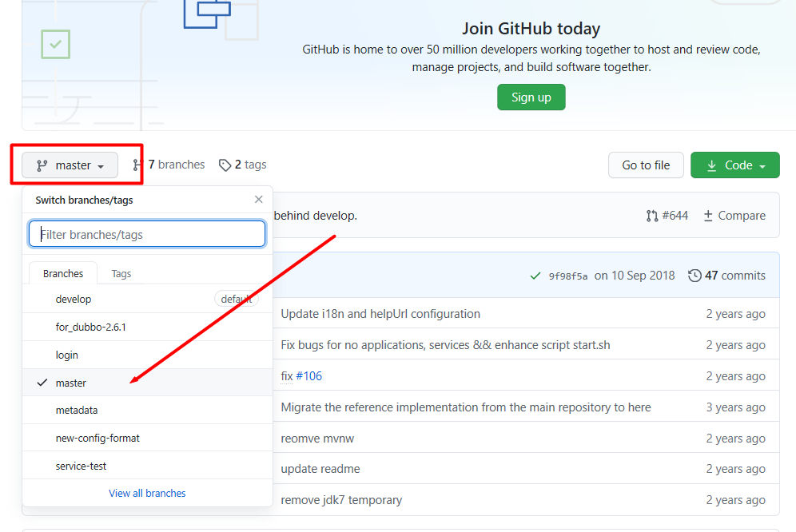796x532 pixels.
Task: Select the service-test branch
Action: [x=147, y=466]
